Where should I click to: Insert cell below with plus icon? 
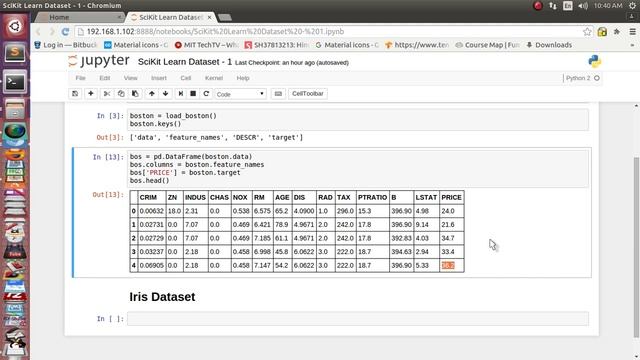click(91, 93)
